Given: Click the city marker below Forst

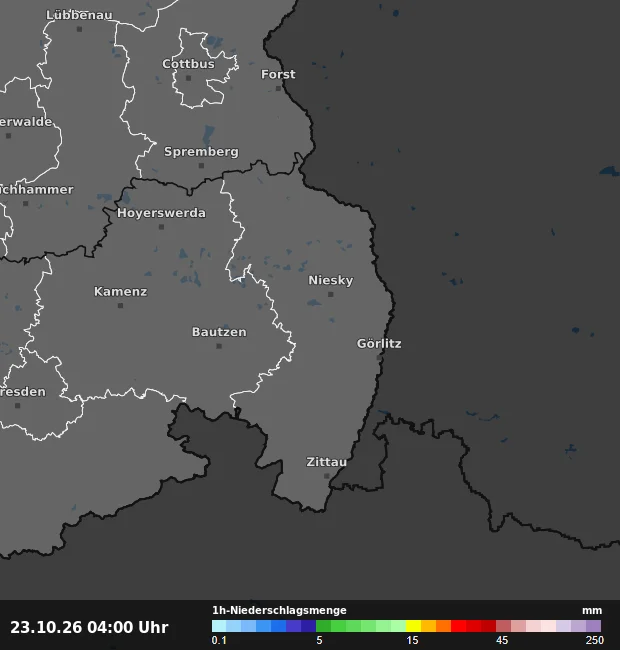Looking at the screenshot, I should (x=279, y=88).
